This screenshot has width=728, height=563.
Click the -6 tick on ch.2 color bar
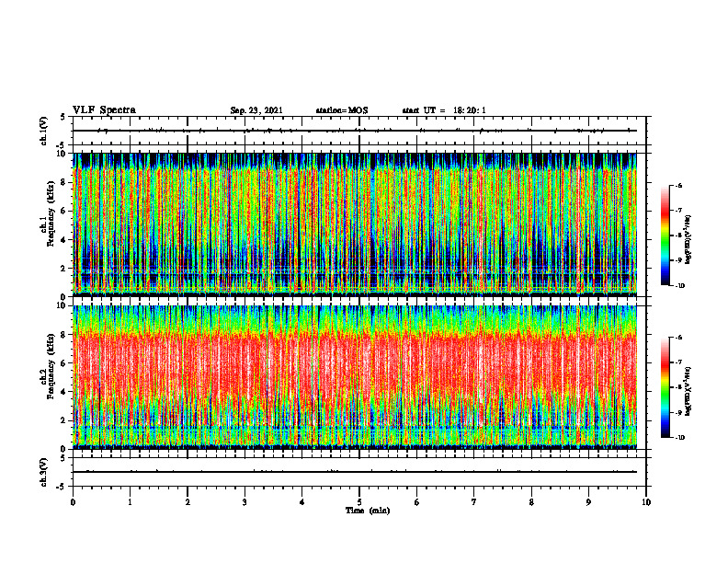[677, 338]
